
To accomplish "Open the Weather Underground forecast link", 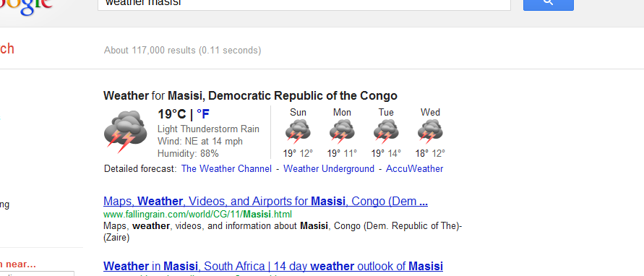I will (329, 169).
